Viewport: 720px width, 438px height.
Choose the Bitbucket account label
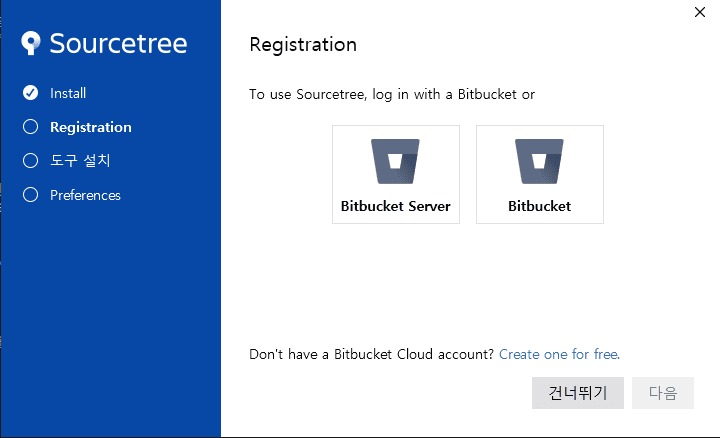pos(540,206)
